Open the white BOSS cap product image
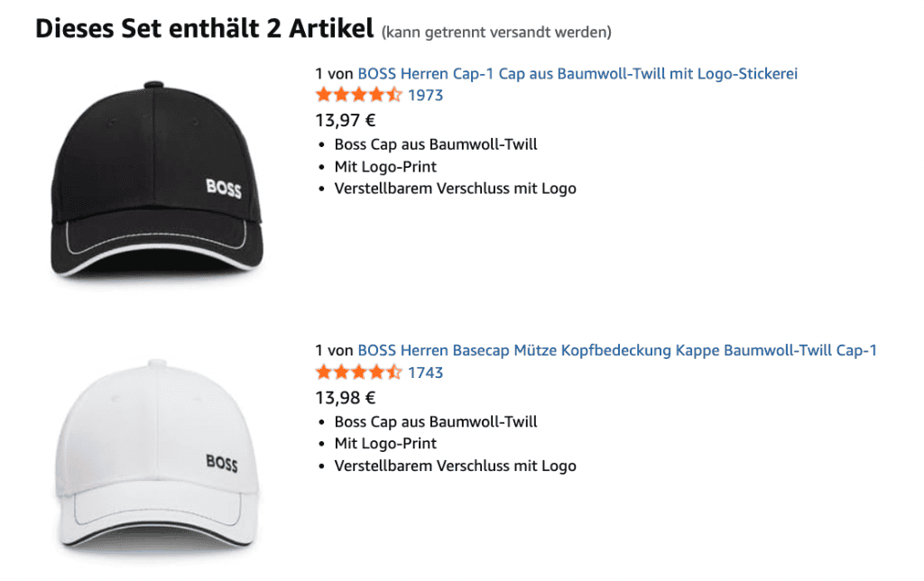Viewport: 924px width, 581px height. [x=157, y=456]
